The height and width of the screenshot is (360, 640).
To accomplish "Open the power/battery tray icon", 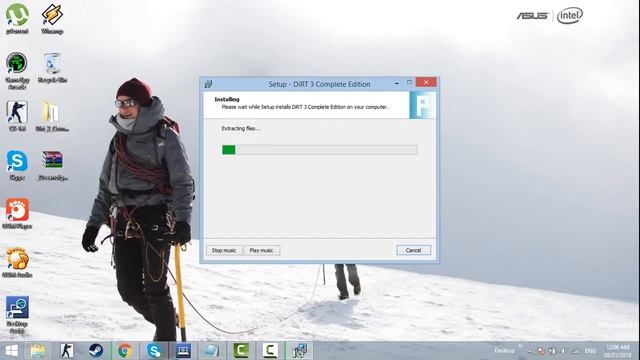I will click(x=552, y=351).
